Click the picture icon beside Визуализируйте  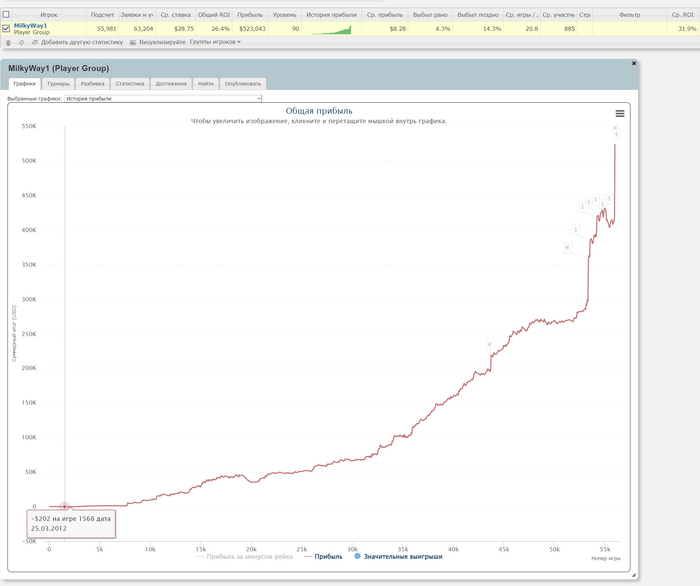pos(133,42)
